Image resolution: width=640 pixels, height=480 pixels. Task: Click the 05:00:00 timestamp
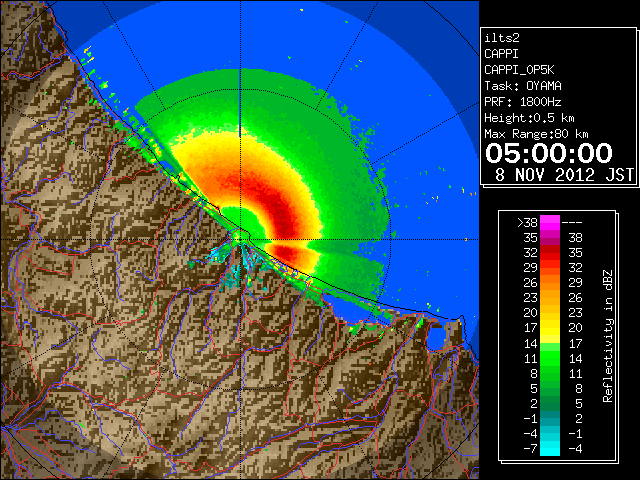549,153
